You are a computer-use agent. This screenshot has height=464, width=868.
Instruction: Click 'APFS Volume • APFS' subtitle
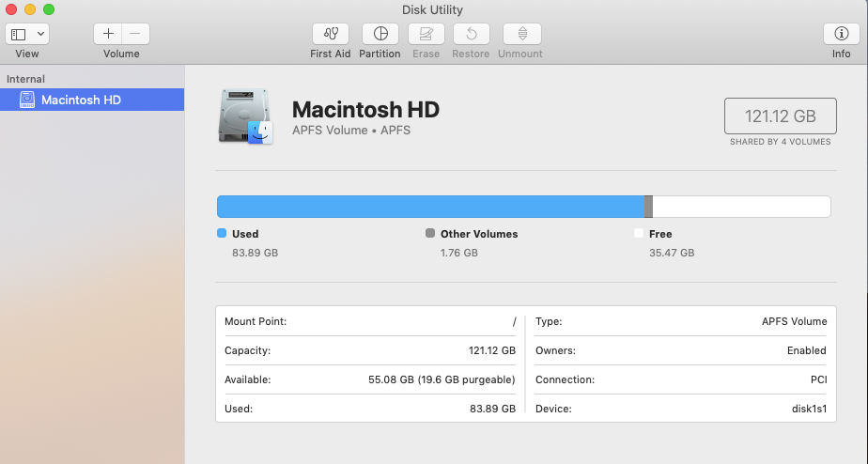tap(351, 131)
